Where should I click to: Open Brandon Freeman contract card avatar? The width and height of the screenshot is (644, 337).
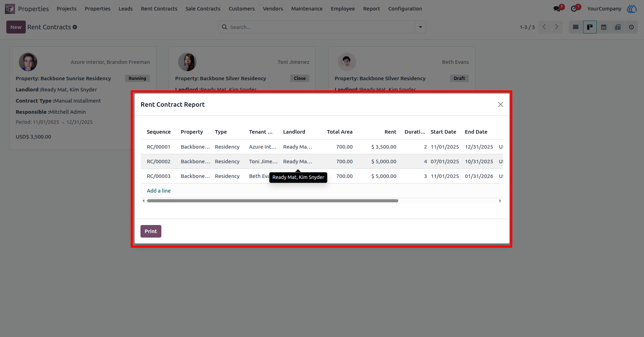pyautogui.click(x=28, y=62)
